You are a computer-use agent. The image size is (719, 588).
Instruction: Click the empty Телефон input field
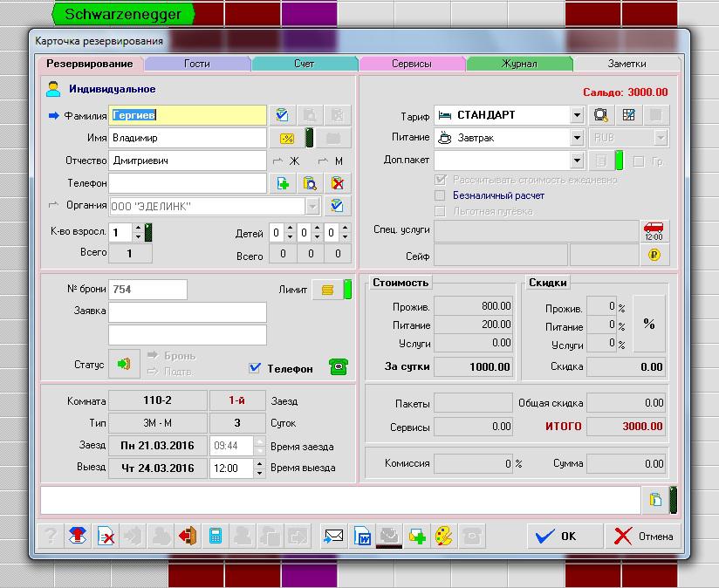[188, 183]
